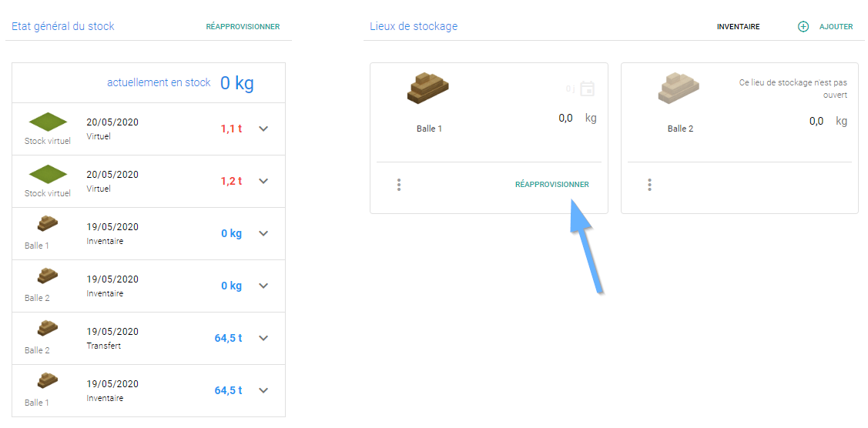The image size is (868, 428).
Task: Click the 0,0 kg quantity on Balle 2 card
Action: point(828,121)
